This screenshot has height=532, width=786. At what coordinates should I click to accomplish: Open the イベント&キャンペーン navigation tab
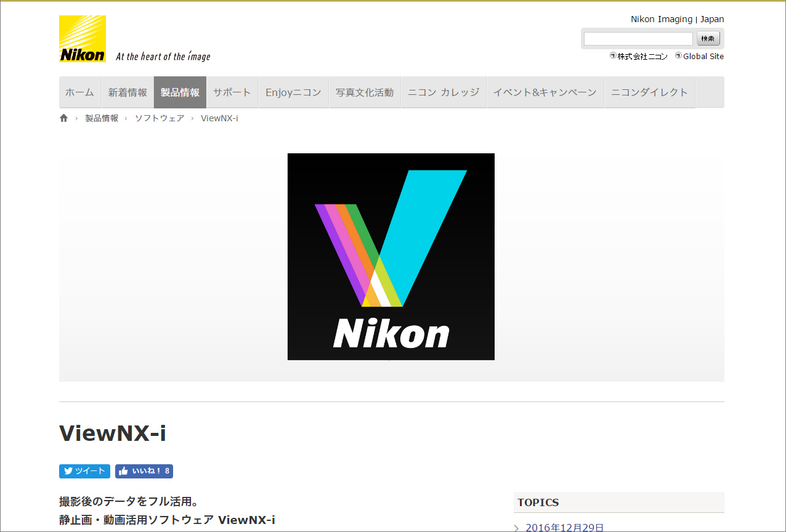pos(545,92)
